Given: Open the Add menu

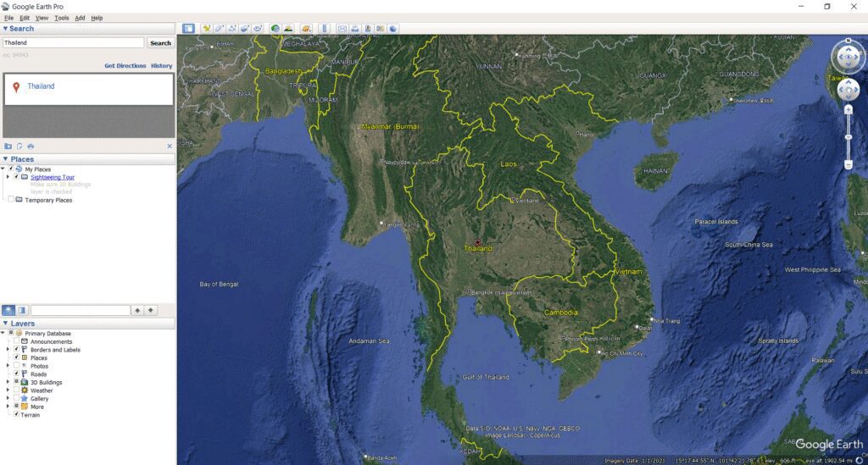Looking at the screenshot, I should 80,18.
